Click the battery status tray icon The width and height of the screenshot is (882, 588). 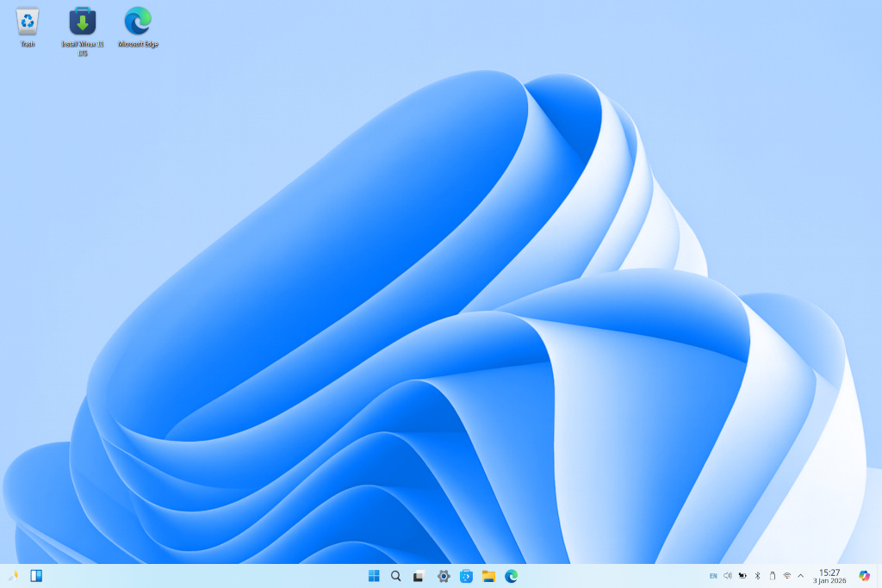742,576
